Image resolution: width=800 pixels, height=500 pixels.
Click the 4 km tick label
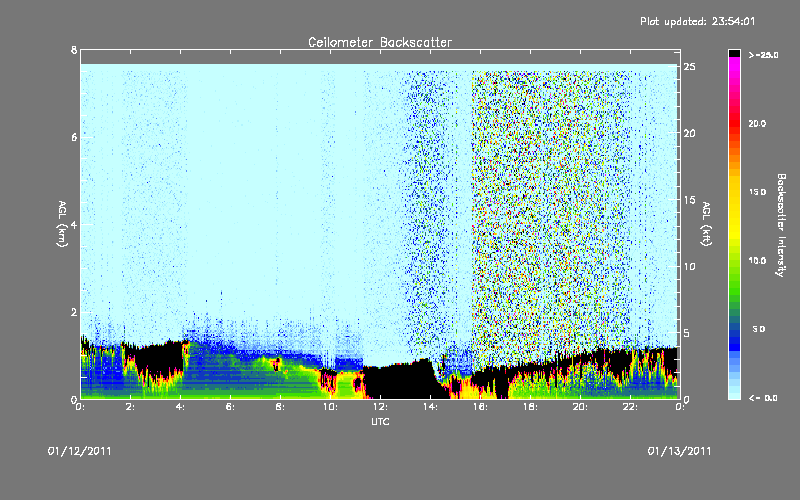(x=74, y=224)
